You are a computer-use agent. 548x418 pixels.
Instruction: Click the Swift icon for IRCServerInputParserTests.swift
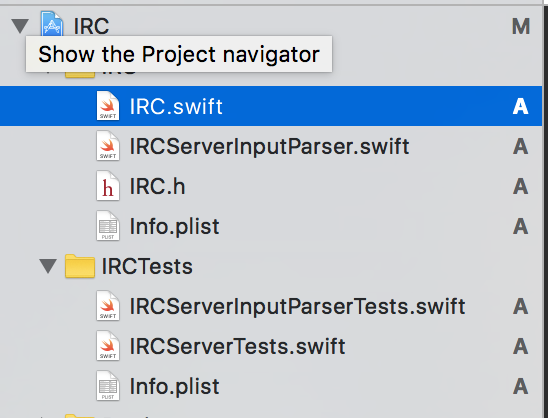pos(108,306)
